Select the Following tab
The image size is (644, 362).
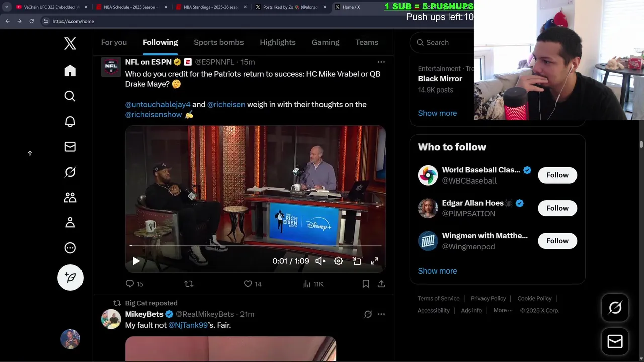[160, 42]
